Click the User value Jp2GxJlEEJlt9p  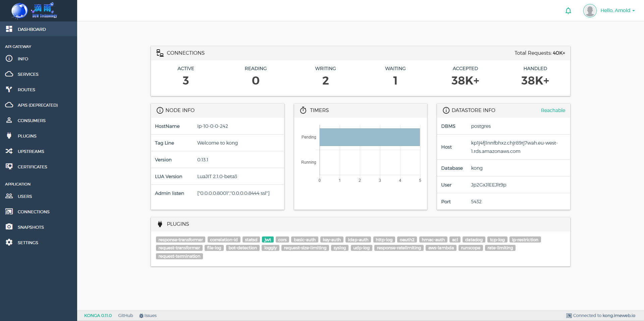(x=489, y=185)
